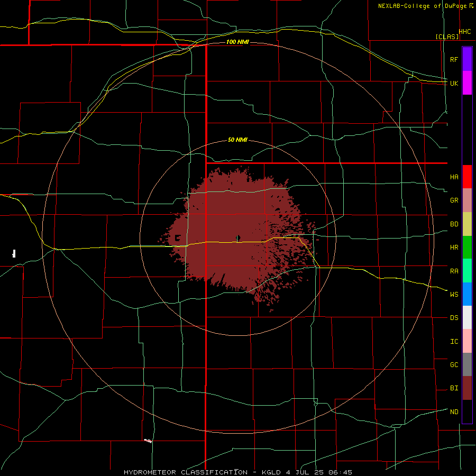Click the GC gray legend color block
The height and width of the screenshot is (476, 476).
pos(467,364)
